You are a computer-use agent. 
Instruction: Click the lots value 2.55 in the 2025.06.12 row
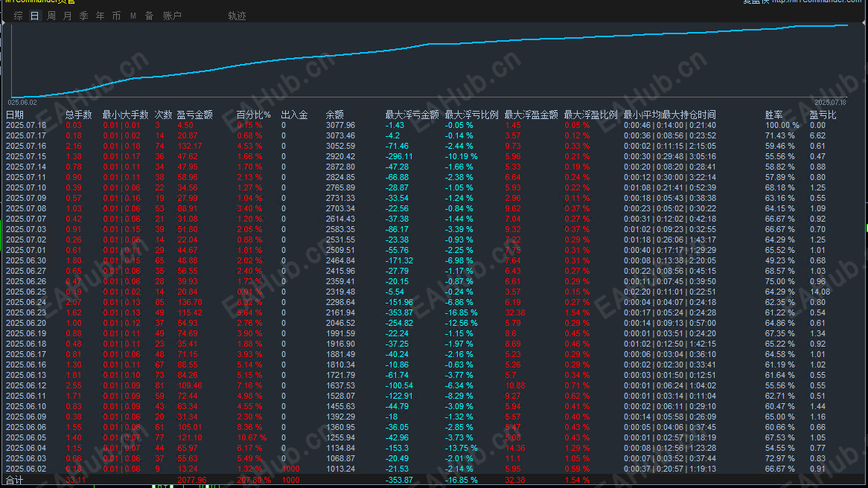[x=74, y=385]
